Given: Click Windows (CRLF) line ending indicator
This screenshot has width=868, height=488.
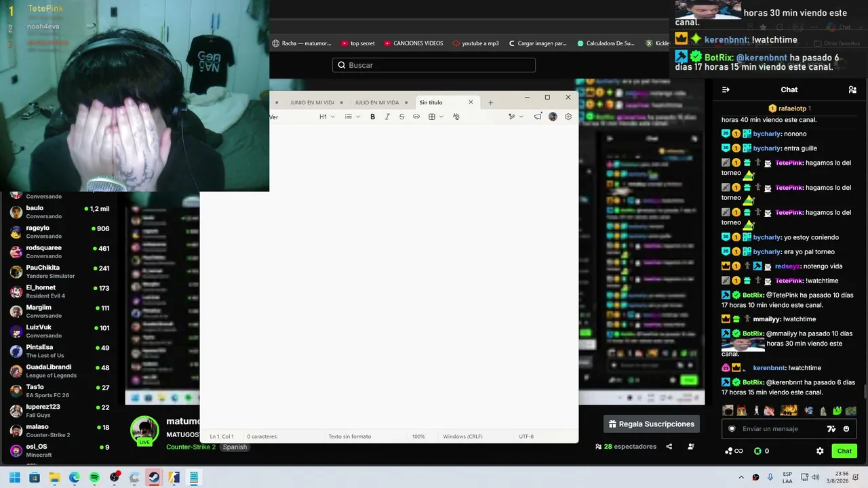Looking at the screenshot, I should pyautogui.click(x=462, y=436).
